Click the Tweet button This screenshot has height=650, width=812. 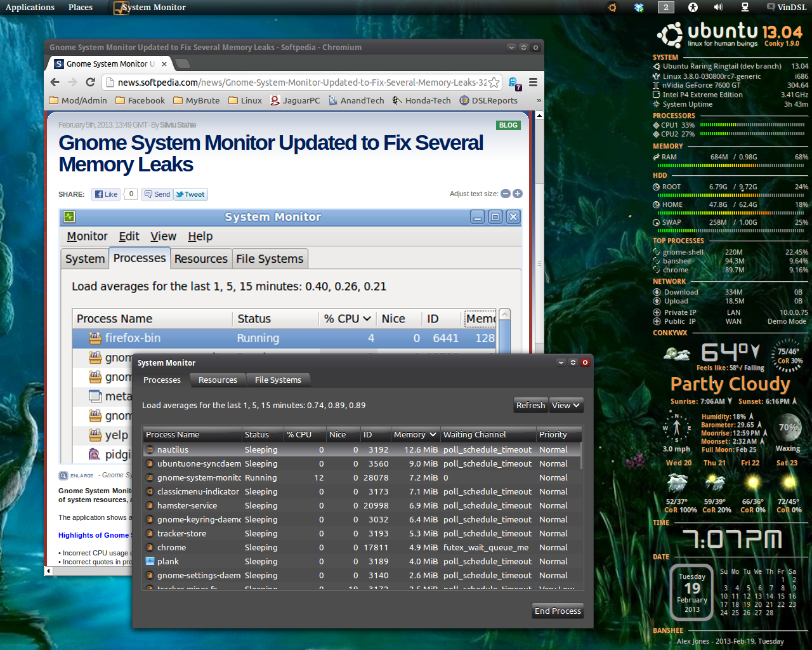[190, 194]
